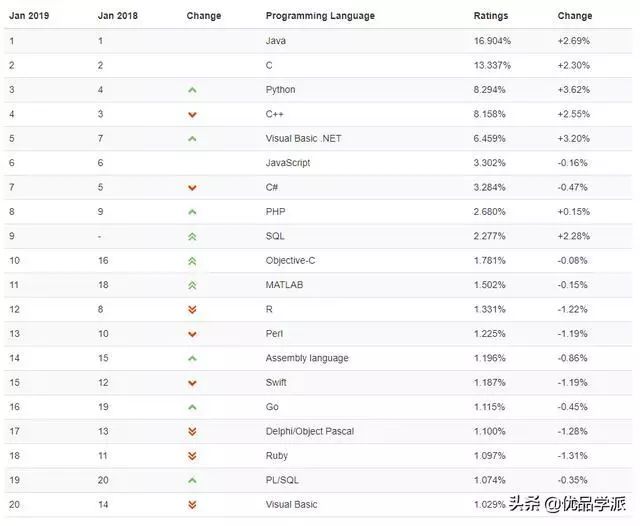
Task: Click the up arrow in the Go row
Action: 192,407
